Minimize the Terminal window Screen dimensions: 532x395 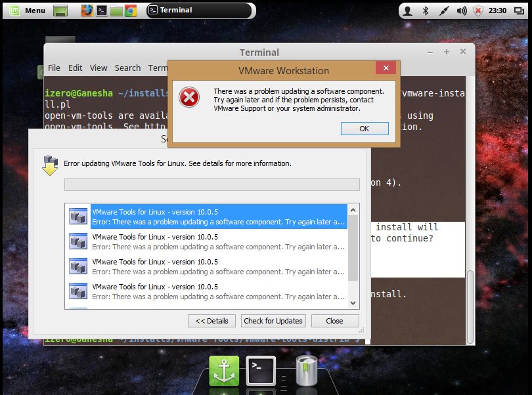(x=430, y=52)
